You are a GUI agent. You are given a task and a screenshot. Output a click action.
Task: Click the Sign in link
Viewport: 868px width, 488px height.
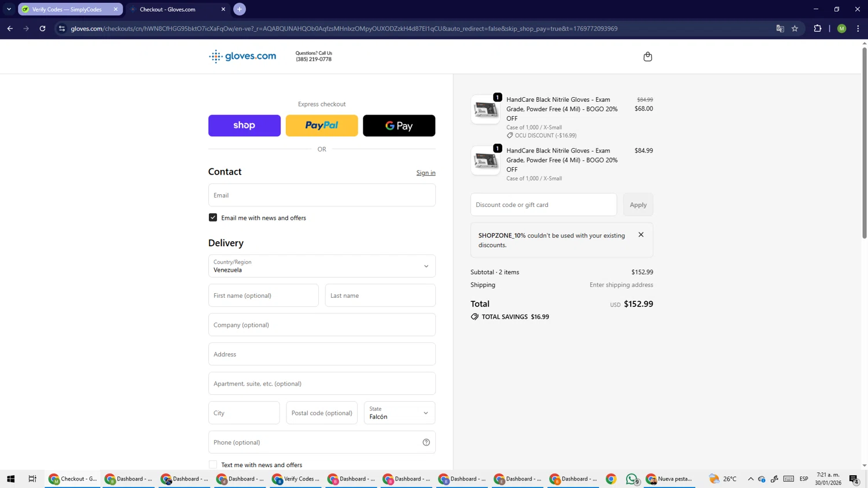426,173
